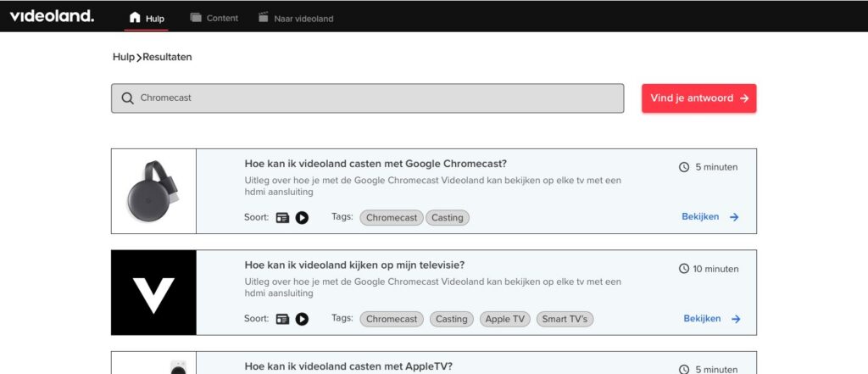The width and height of the screenshot is (868, 374).
Task: Click the Vind je antwoord button
Action: coord(699,98)
